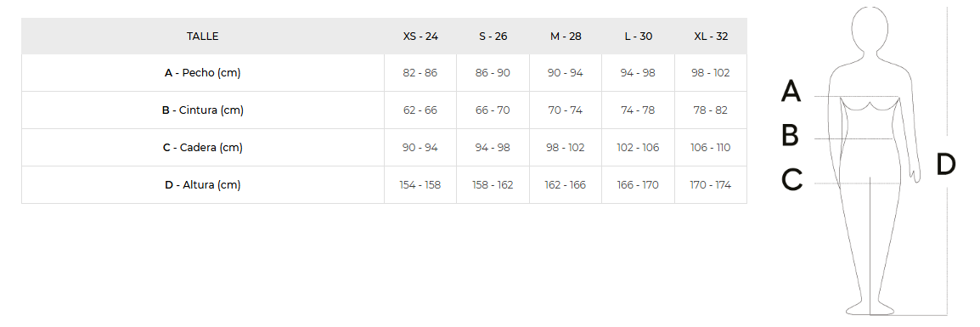Click the B - Cintura (cm) row label
This screenshot has height=327, width=980.
202,110
